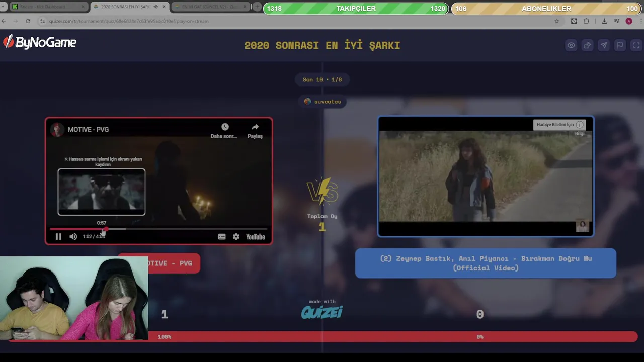Open the info icon on Harbiye Biletleri card
Viewport: 644px width, 362px height.
(x=580, y=125)
